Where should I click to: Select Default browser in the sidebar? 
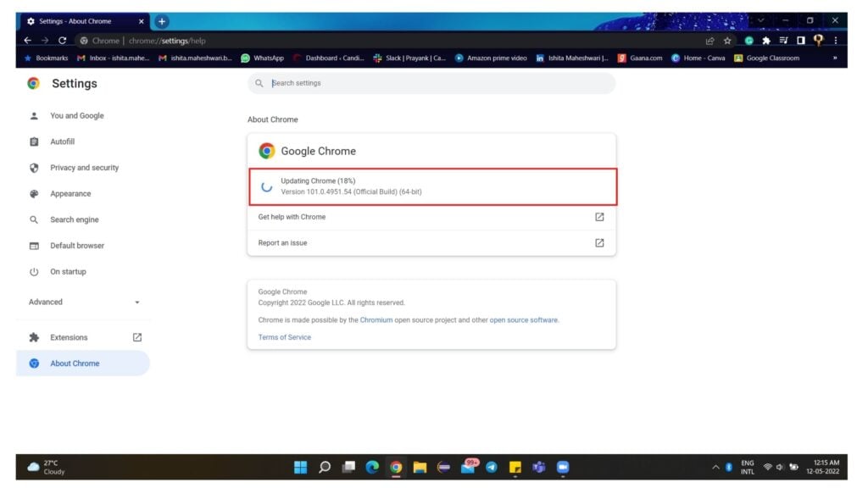pyautogui.click(x=77, y=246)
